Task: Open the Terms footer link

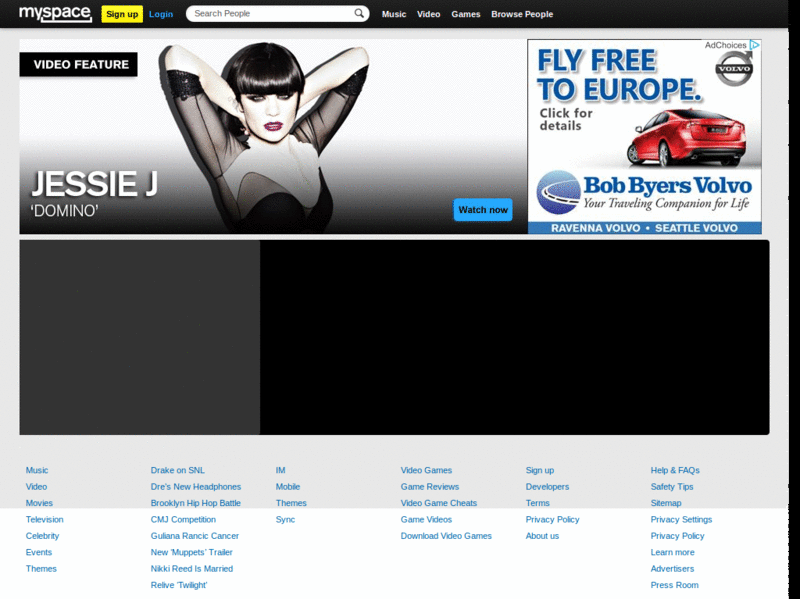Action: point(538,503)
